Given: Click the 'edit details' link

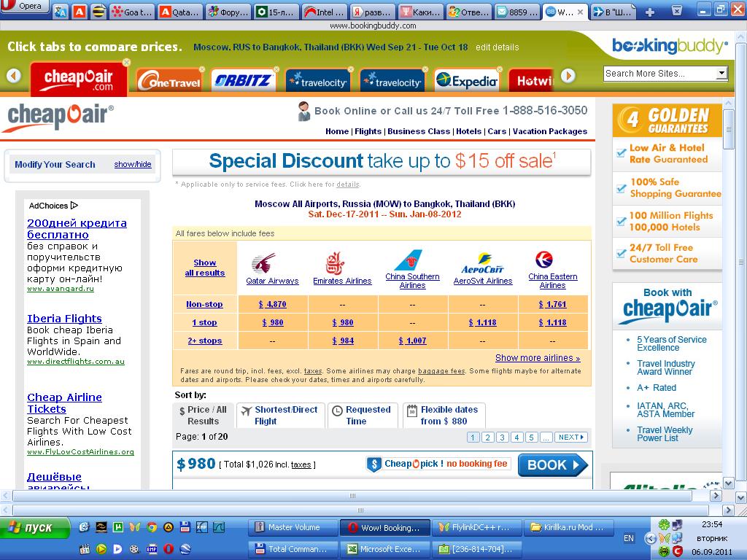Looking at the screenshot, I should click(497, 47).
